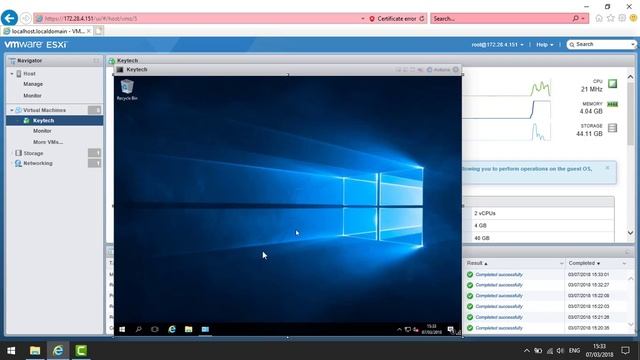Go back with the browser back arrow
640x360 pixels.
[9, 18]
